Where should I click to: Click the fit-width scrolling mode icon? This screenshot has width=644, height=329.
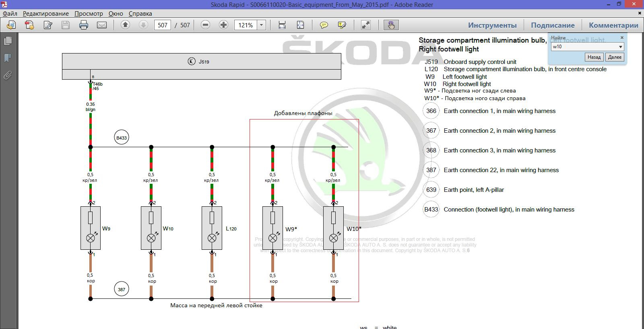tap(282, 25)
